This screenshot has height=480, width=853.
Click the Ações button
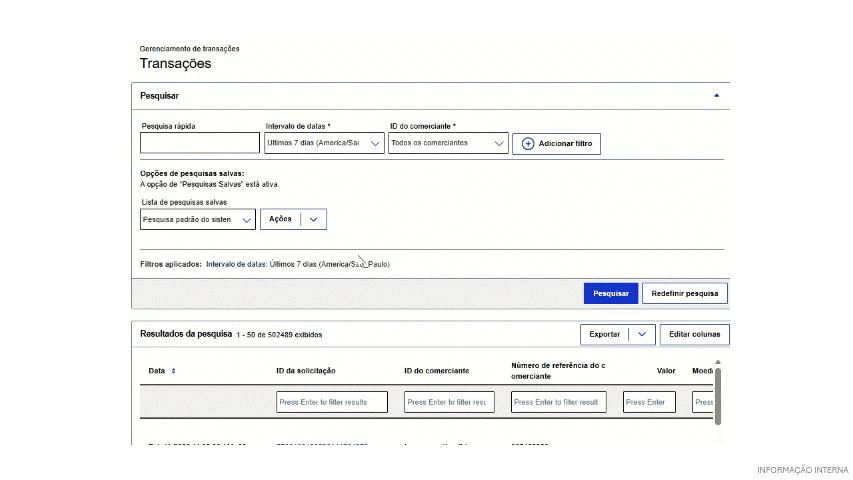point(280,219)
